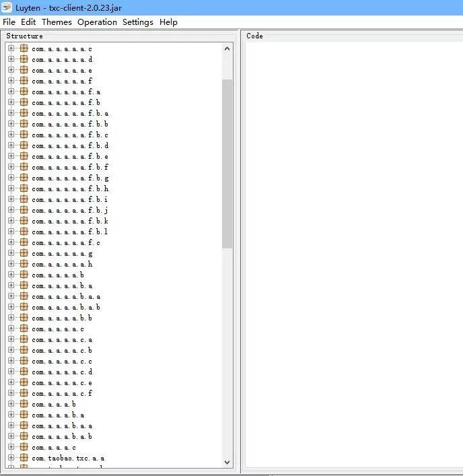Viewport: 463px width, 476px height.
Task: Click package icon of com.a.a.a.a.b
Action: pos(24,275)
